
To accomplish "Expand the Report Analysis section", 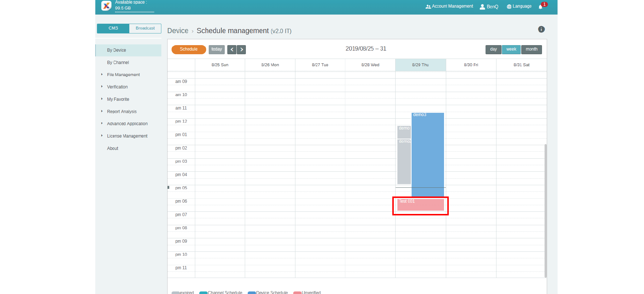I will coord(122,112).
